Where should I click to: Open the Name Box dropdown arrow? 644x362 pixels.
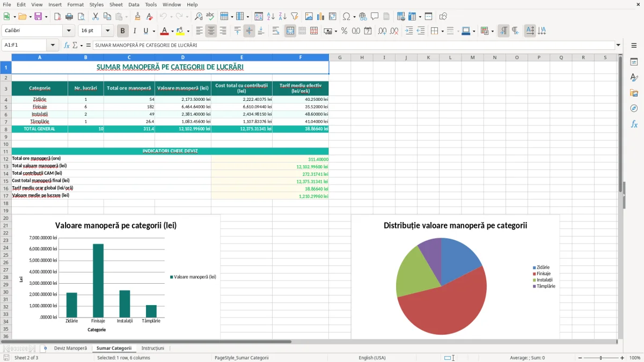pos(53,46)
